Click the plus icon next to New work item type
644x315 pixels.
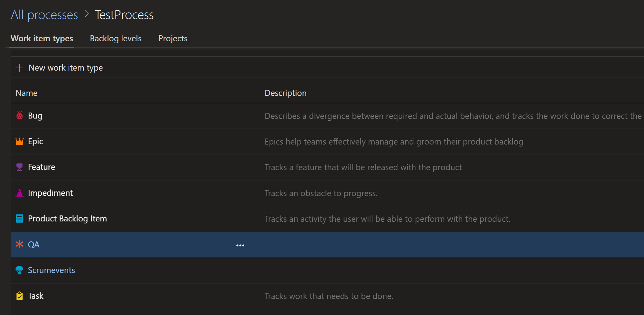point(19,68)
